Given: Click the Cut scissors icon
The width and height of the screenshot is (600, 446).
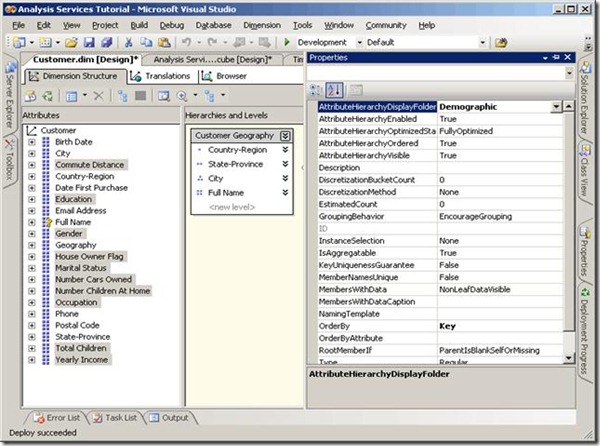Looking at the screenshot, I should (x=130, y=43).
